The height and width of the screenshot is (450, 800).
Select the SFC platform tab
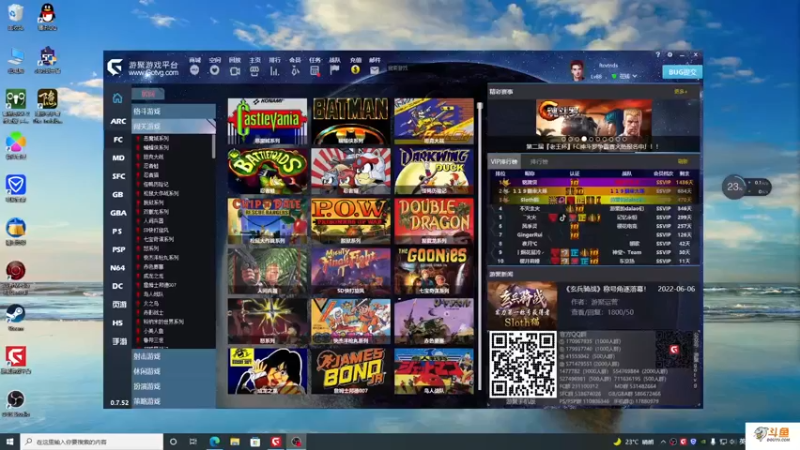(x=118, y=177)
